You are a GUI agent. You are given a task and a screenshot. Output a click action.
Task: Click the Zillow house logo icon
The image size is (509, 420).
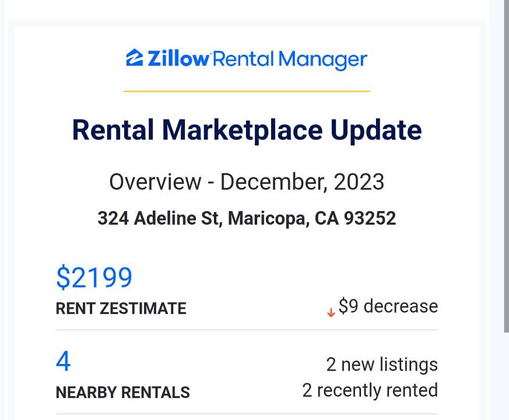(134, 58)
